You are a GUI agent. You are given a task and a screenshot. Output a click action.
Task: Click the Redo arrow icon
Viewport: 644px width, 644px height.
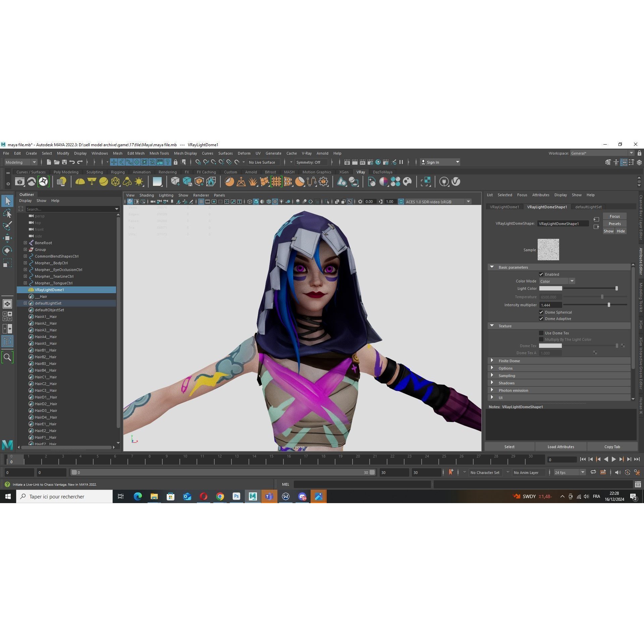pos(80,162)
